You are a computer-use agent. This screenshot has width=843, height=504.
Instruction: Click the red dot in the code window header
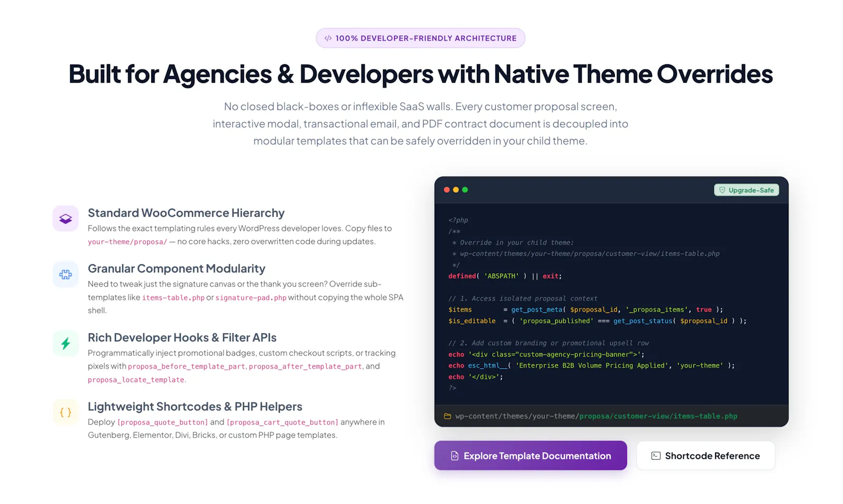[447, 190]
